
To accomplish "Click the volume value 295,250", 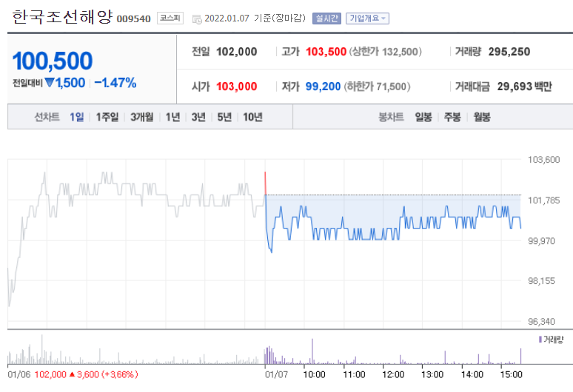I will pyautogui.click(x=509, y=52).
